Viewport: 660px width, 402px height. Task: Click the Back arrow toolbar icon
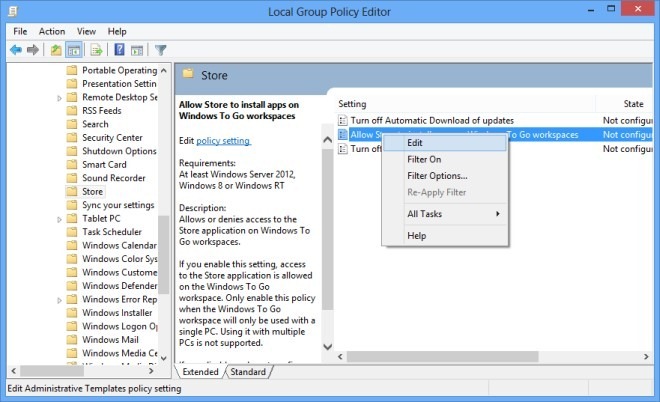coord(16,50)
